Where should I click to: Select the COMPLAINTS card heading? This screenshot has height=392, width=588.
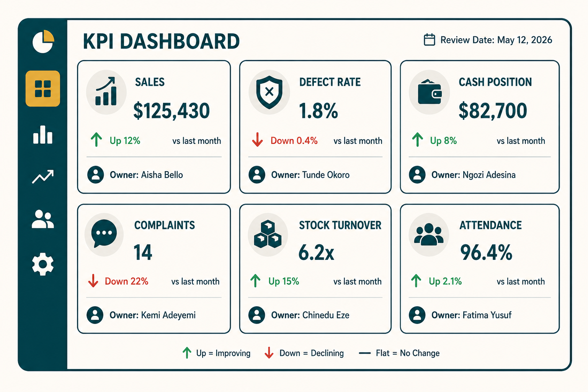click(x=165, y=225)
